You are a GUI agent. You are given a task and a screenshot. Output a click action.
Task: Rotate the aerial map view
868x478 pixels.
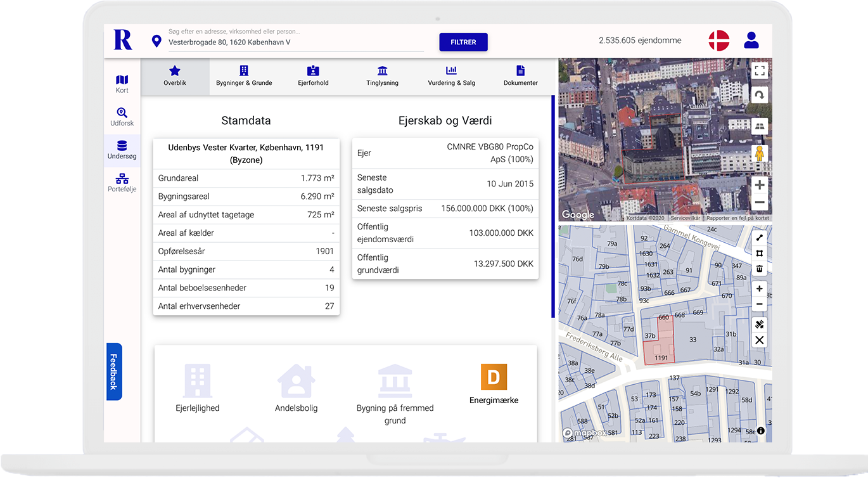[760, 95]
